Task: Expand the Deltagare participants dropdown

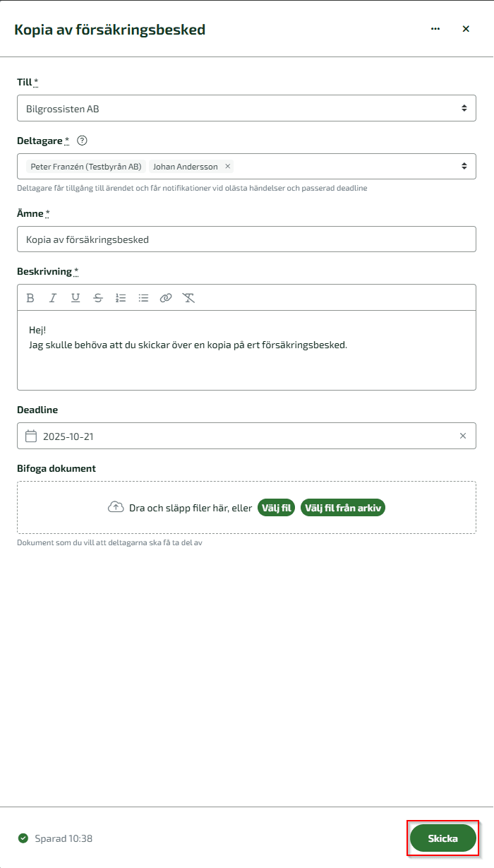Action: tap(464, 167)
